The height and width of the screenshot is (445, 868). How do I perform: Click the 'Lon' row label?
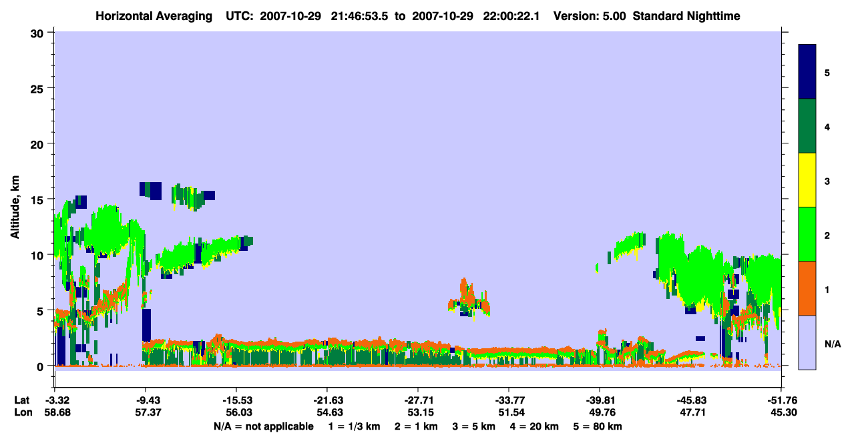pyautogui.click(x=23, y=412)
